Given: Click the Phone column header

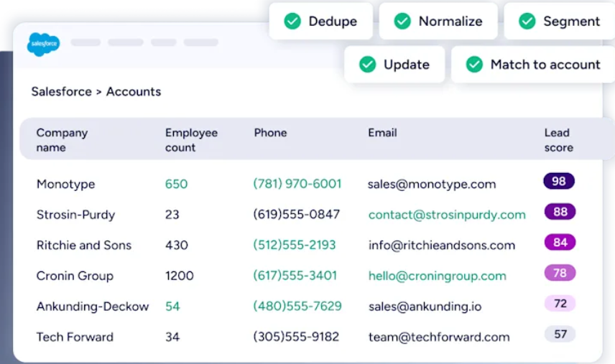Looking at the screenshot, I should click(x=271, y=133).
